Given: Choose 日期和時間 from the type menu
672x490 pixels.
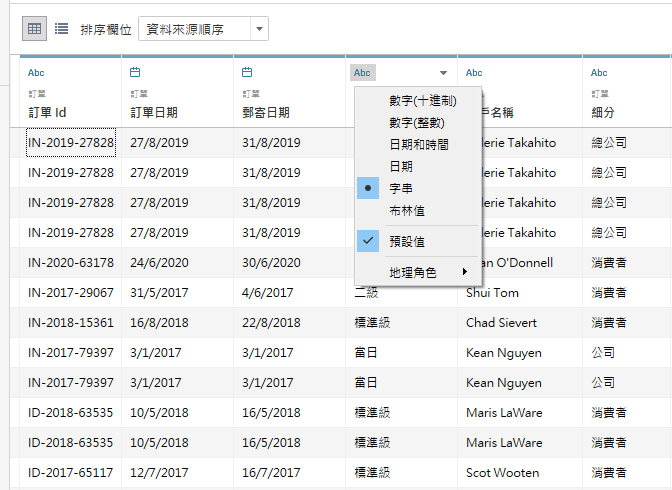Looking at the screenshot, I should [x=418, y=144].
